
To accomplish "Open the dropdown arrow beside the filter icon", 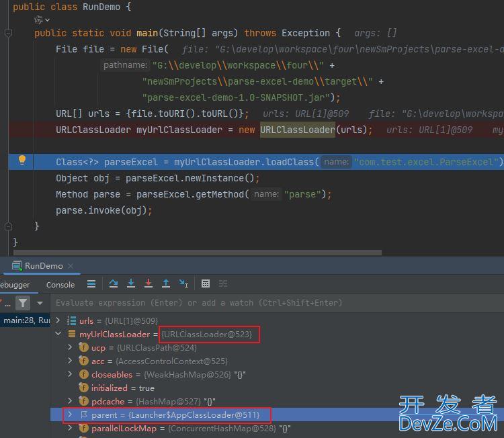I will point(40,303).
